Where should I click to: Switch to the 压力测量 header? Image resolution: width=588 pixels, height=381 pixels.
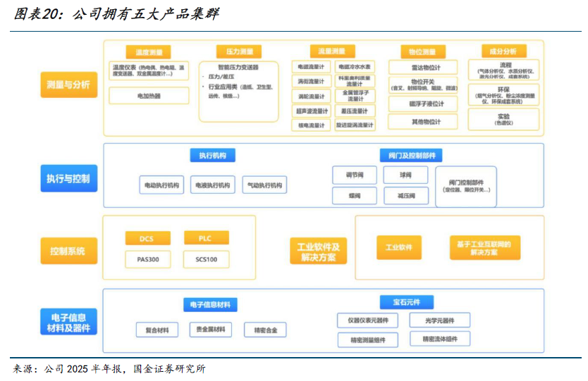click(239, 52)
